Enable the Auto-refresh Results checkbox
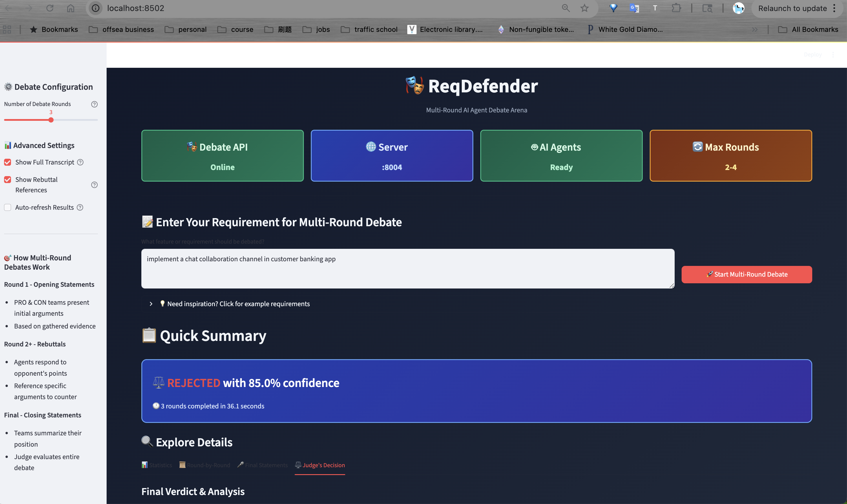Viewport: 847px width, 504px height. (8, 207)
